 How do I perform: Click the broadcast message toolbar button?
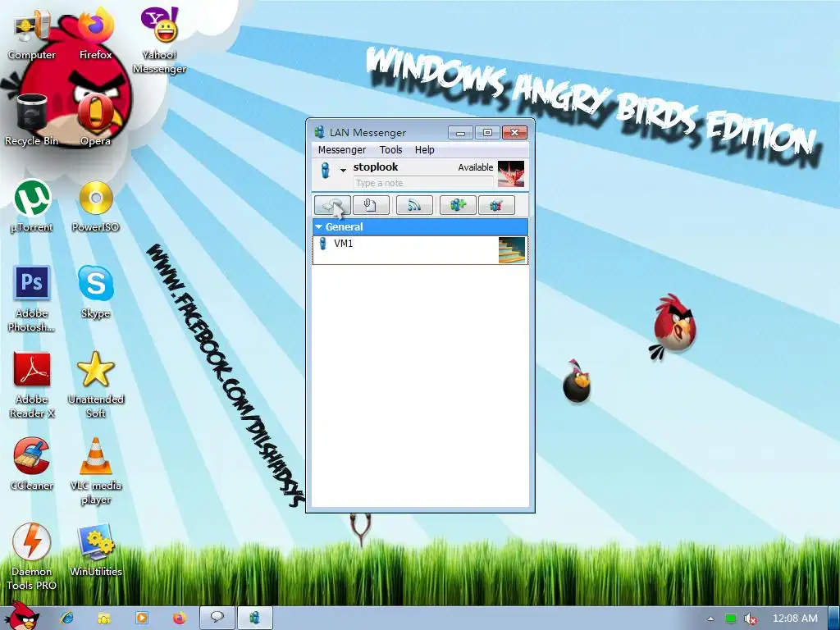pyautogui.click(x=414, y=205)
